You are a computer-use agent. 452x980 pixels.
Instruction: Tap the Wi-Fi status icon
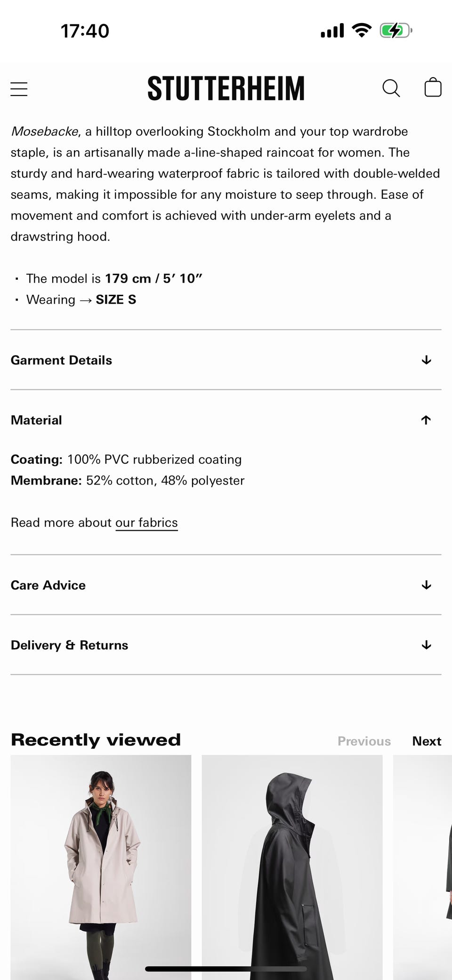click(x=362, y=31)
